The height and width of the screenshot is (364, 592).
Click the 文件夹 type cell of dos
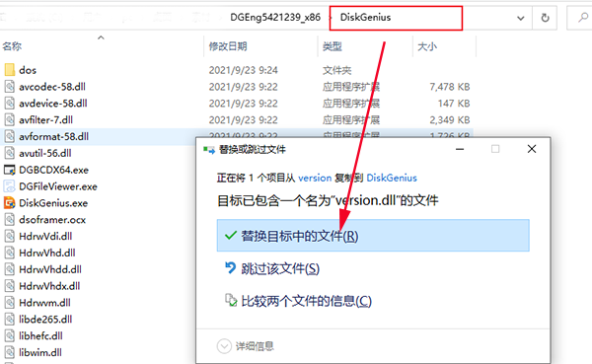click(336, 70)
